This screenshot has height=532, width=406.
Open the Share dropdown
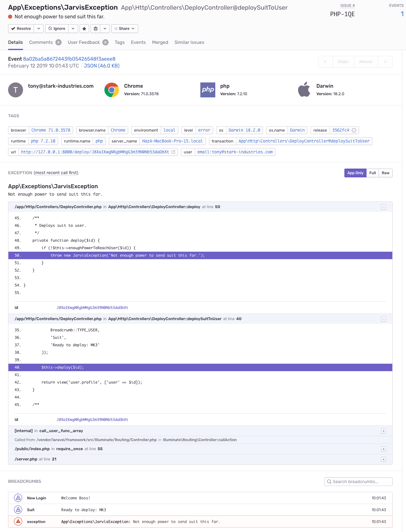pyautogui.click(x=124, y=29)
